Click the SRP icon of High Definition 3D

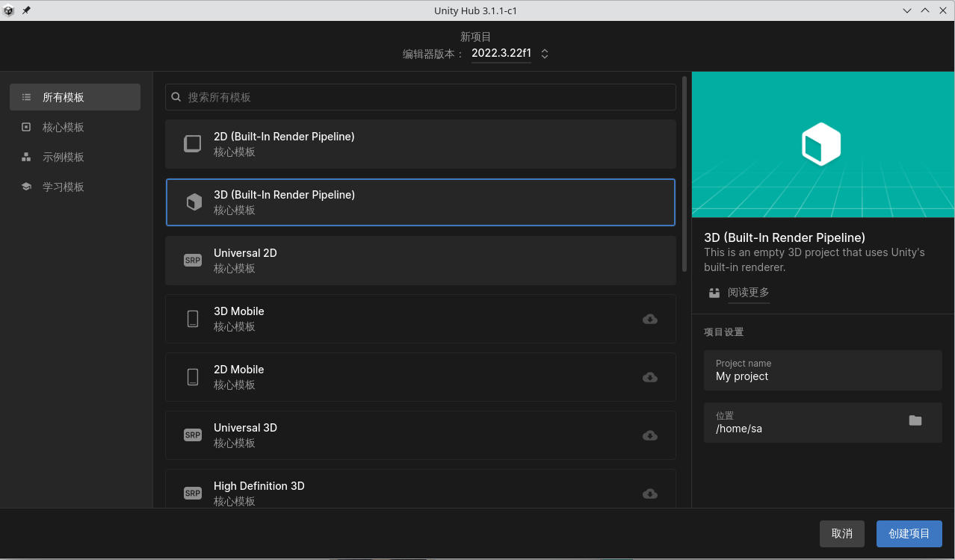click(x=193, y=494)
